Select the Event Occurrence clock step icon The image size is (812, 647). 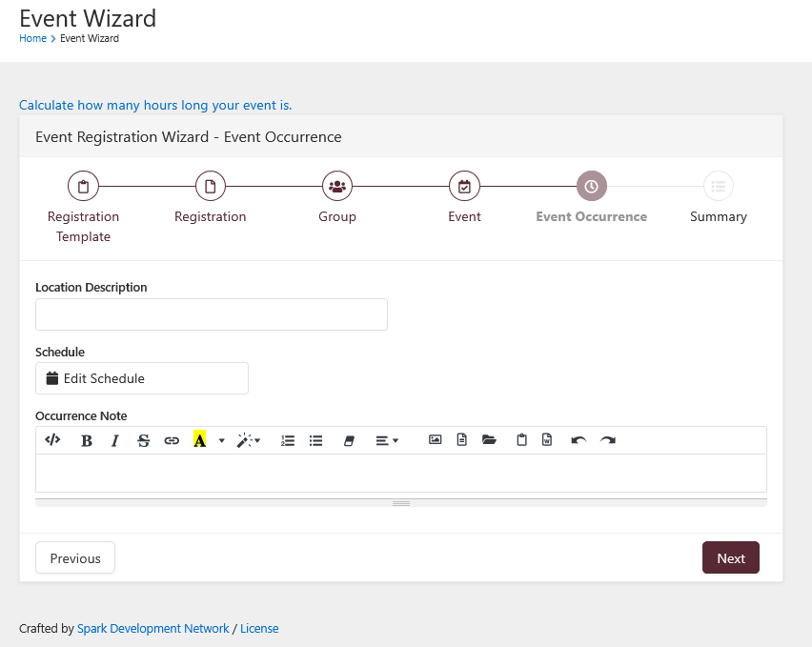[x=592, y=186]
